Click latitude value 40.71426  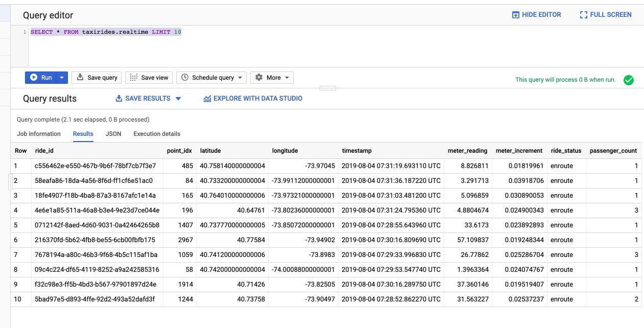pos(252,284)
